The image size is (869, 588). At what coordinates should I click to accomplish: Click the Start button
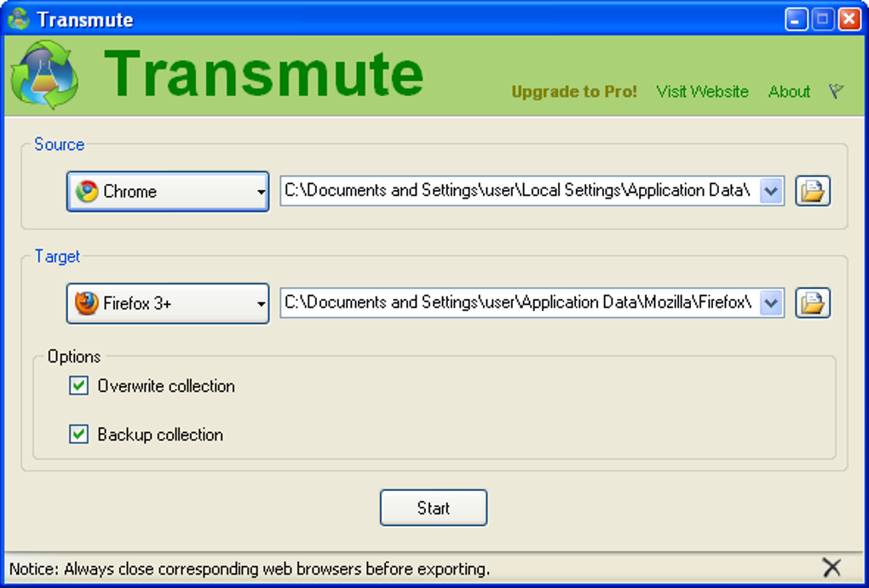[x=434, y=508]
